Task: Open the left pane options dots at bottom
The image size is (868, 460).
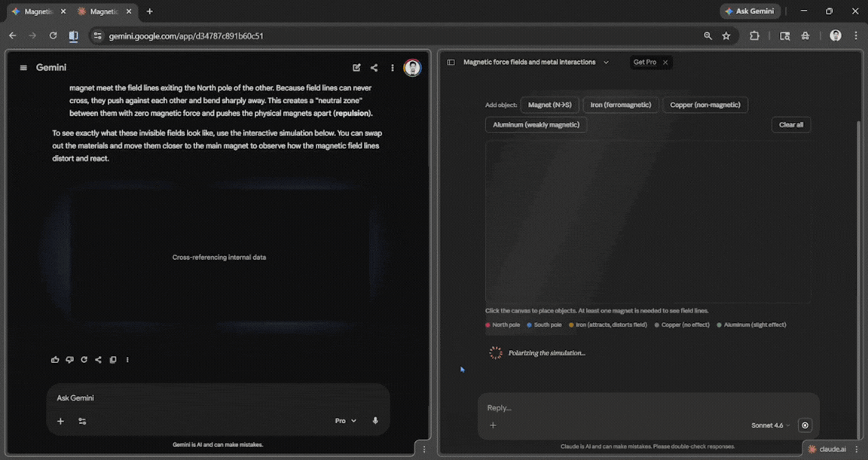Action: (424, 449)
